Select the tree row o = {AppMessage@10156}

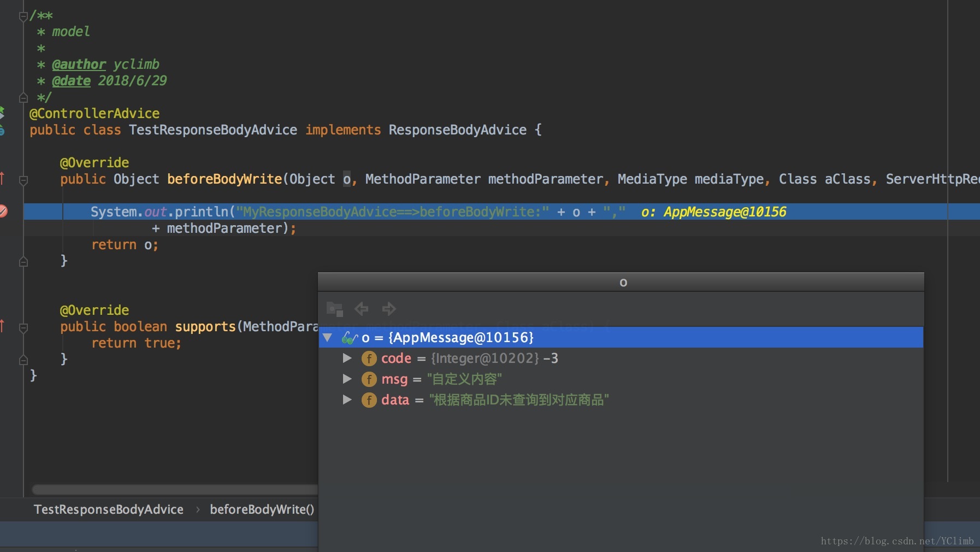click(621, 338)
